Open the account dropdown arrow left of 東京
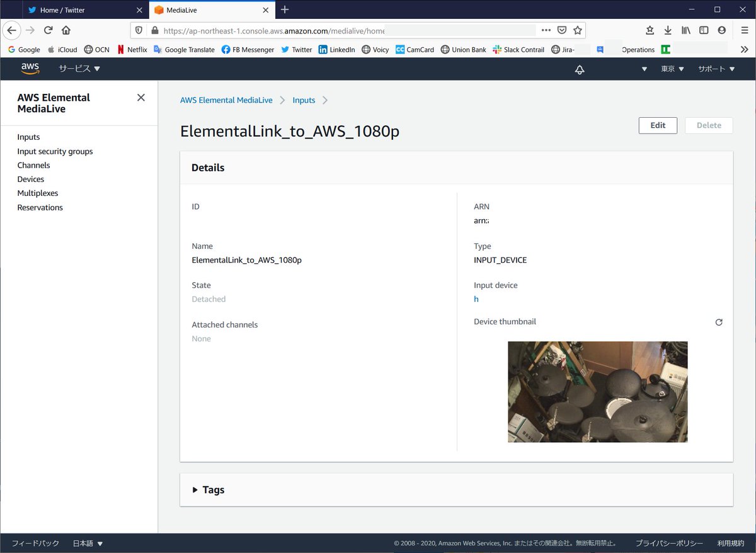This screenshot has height=553, width=756. click(644, 69)
